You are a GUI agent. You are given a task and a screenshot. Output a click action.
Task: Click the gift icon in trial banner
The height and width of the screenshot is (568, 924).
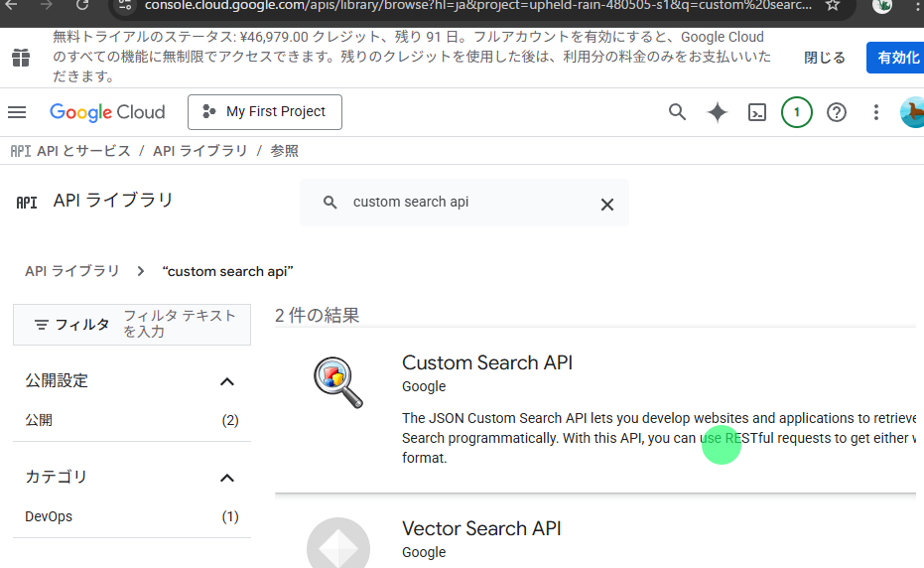pyautogui.click(x=21, y=58)
